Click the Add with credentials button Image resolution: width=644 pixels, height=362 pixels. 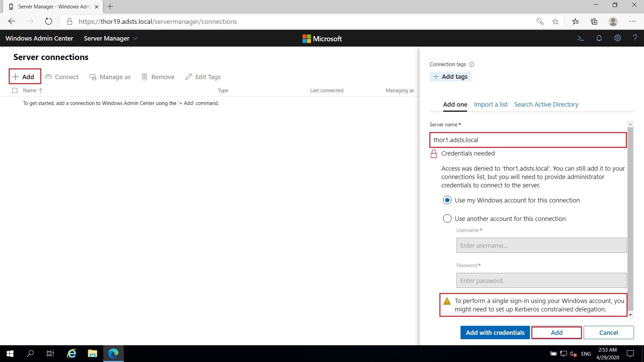click(x=495, y=333)
